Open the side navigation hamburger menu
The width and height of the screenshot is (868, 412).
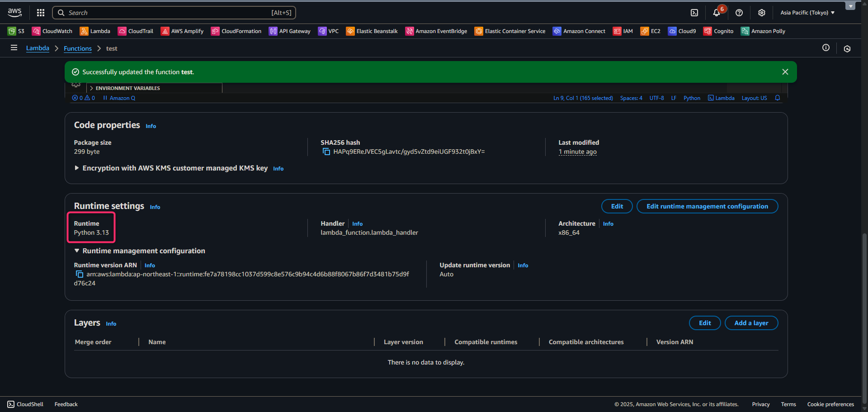(14, 48)
